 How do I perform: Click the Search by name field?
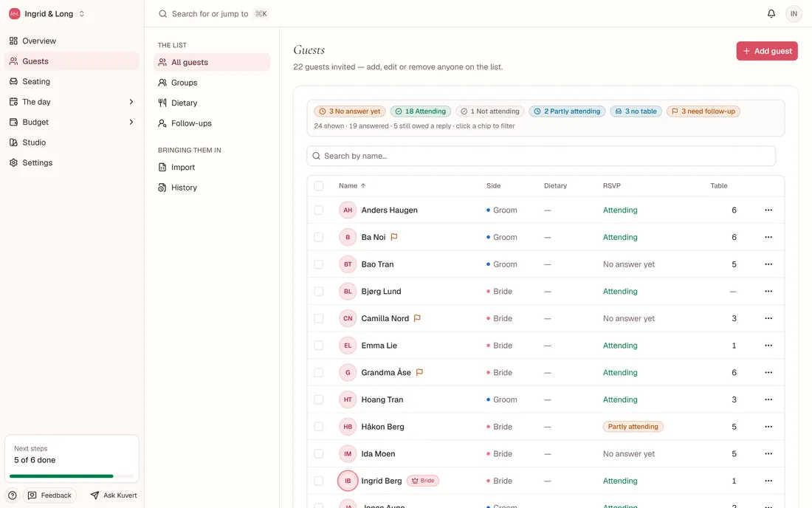[541, 156]
